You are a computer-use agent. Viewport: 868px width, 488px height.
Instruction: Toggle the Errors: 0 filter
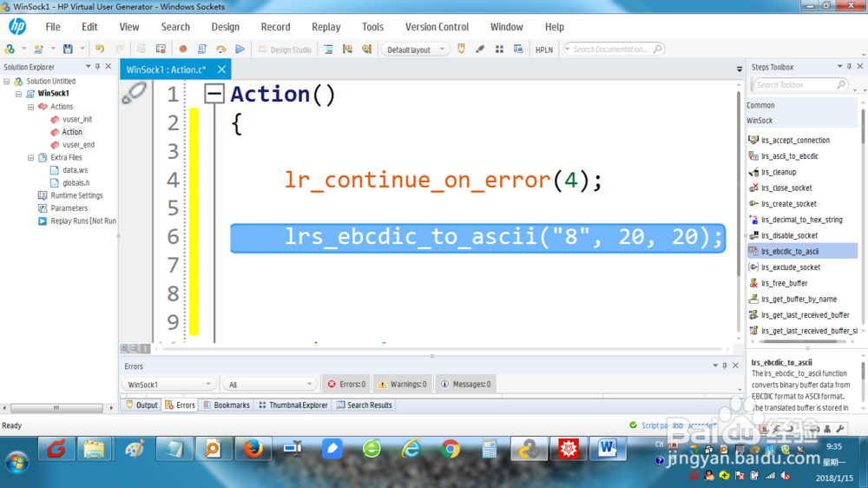(x=346, y=384)
